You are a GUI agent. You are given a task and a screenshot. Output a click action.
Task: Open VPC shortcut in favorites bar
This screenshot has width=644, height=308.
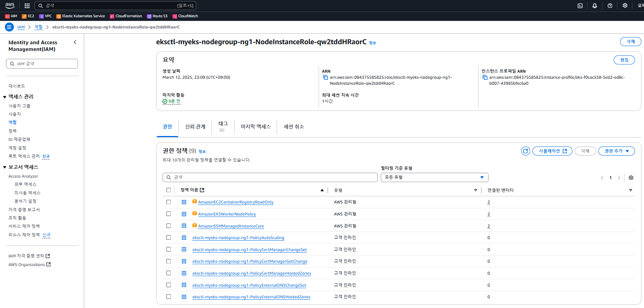click(x=45, y=16)
